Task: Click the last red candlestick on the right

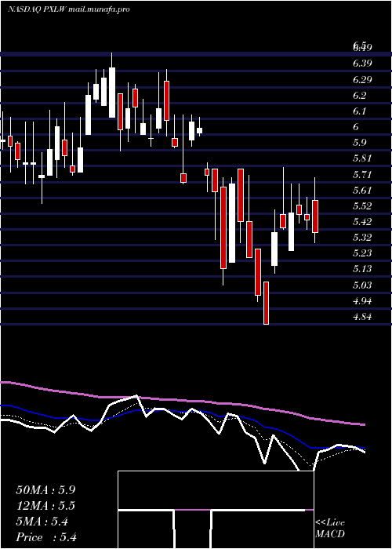Action: [x=315, y=216]
